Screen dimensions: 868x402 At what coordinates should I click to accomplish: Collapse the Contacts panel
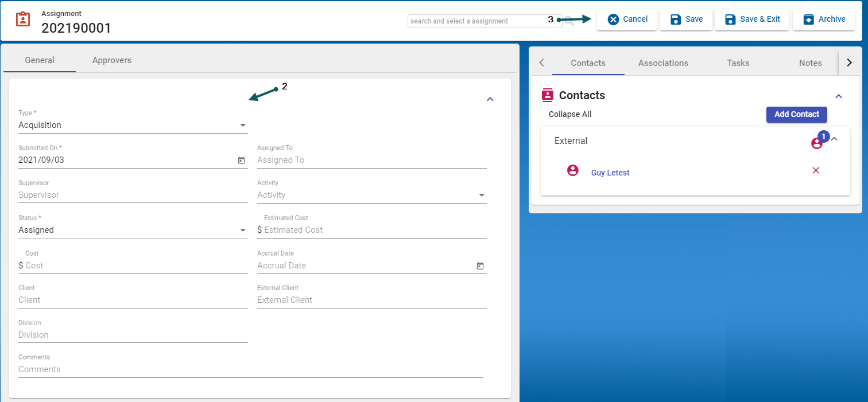[838, 96]
